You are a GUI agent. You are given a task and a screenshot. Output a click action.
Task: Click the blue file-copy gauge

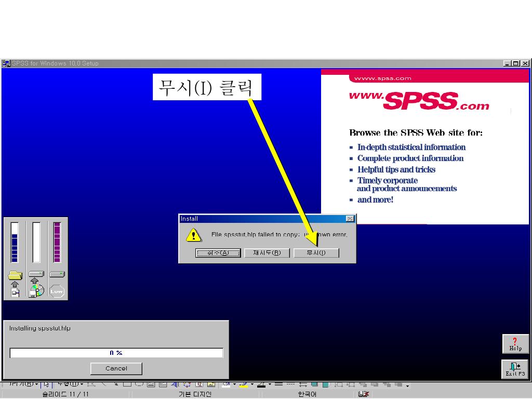(15, 242)
